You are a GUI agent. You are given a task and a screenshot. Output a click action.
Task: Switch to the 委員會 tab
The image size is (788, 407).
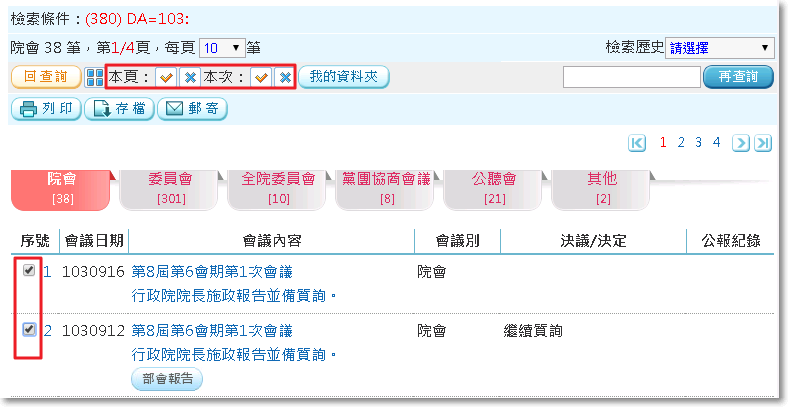pyautogui.click(x=171, y=188)
